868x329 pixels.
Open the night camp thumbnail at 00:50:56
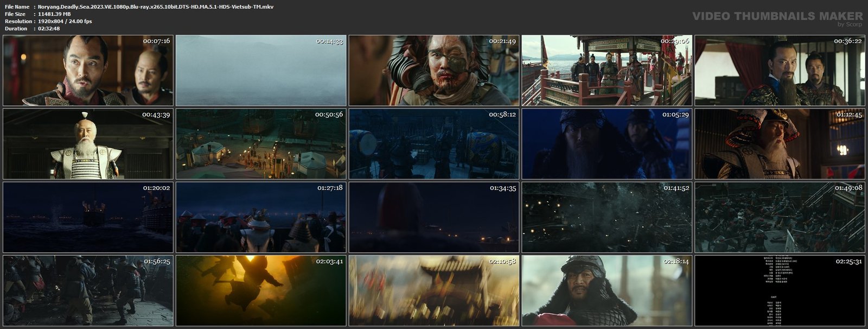(261, 144)
